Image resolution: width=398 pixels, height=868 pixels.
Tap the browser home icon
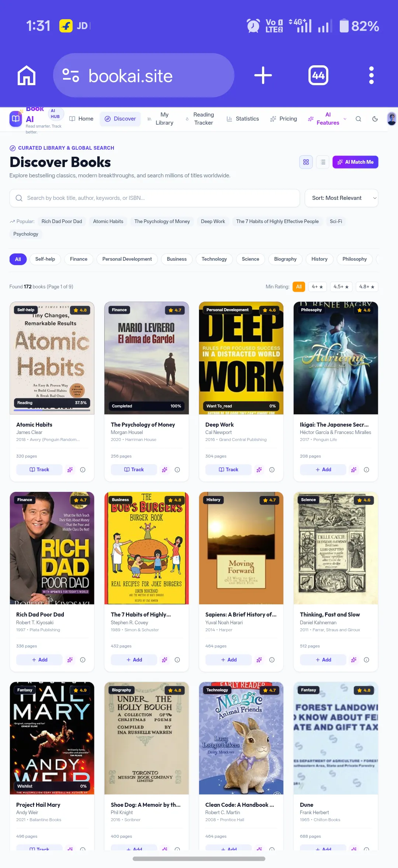(x=27, y=76)
